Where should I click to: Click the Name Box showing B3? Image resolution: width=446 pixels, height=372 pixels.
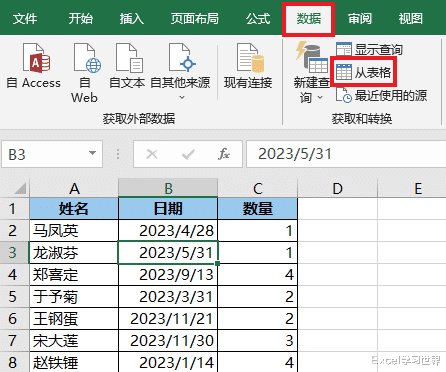52,154
